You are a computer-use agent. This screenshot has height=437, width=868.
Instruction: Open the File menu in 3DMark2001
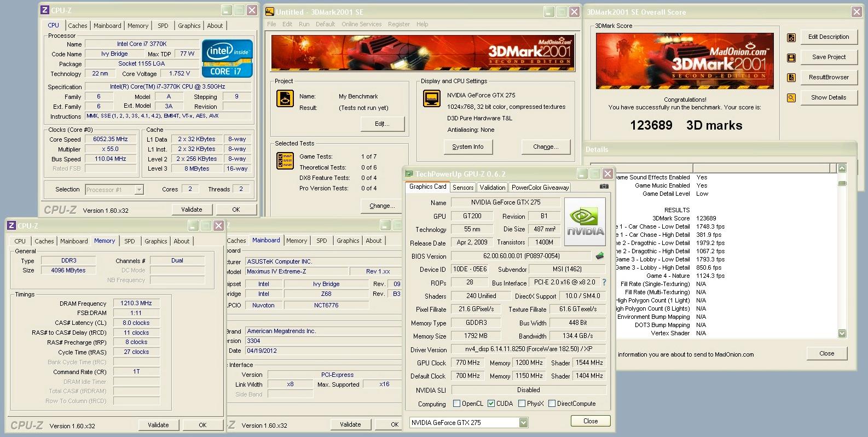point(271,24)
